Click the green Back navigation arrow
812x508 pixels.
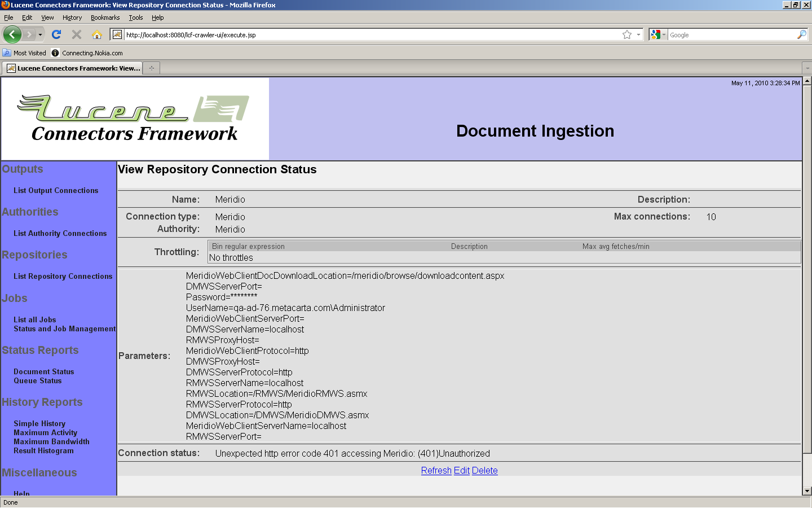pyautogui.click(x=12, y=34)
